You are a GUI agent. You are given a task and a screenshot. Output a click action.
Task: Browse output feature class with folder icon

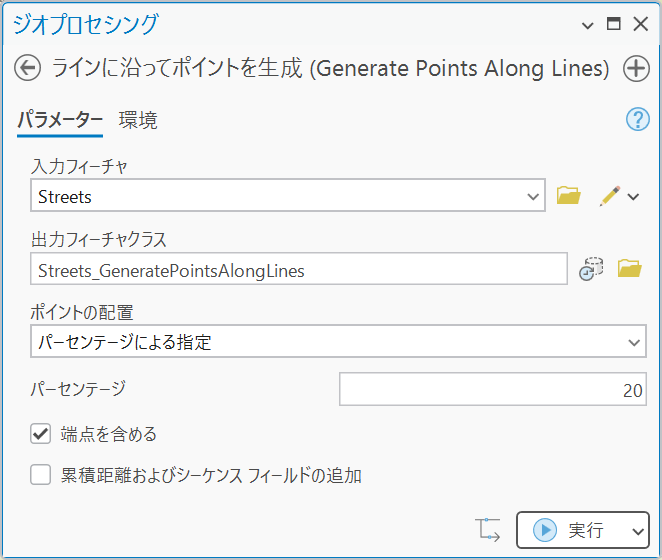click(629, 268)
